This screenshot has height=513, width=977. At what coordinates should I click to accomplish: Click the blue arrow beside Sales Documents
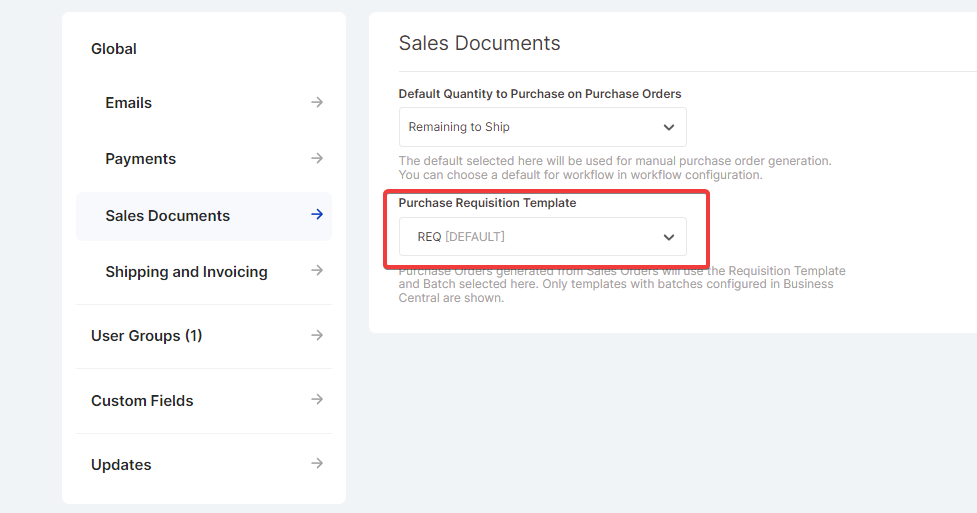[x=316, y=214]
